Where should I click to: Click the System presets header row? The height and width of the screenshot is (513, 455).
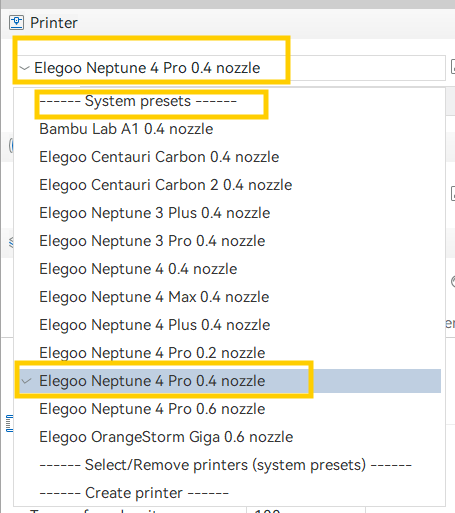138,101
